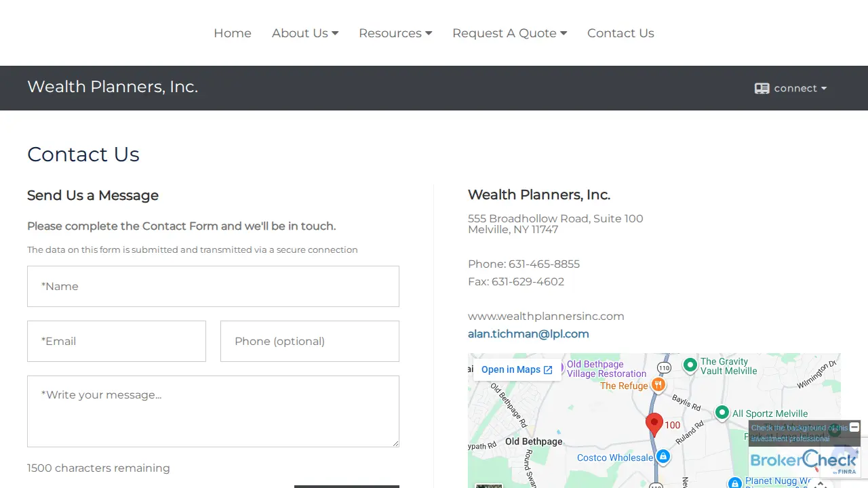Click All Sportz Melville map marker
This screenshot has width=868, height=488.
(722, 413)
